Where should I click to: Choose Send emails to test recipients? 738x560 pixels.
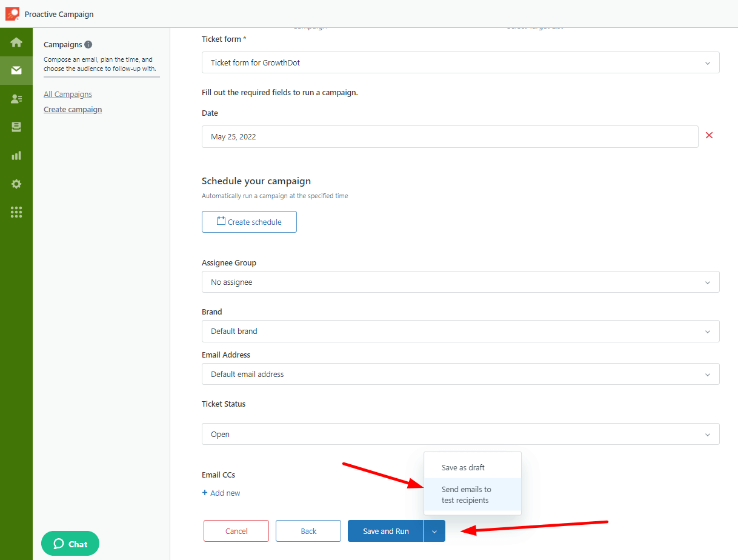472,495
